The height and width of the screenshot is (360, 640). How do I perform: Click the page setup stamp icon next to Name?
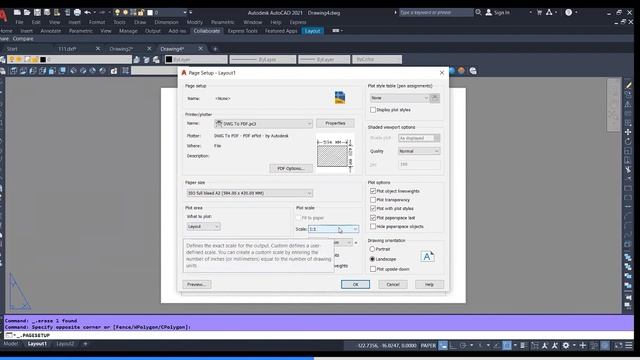[x=340, y=98]
